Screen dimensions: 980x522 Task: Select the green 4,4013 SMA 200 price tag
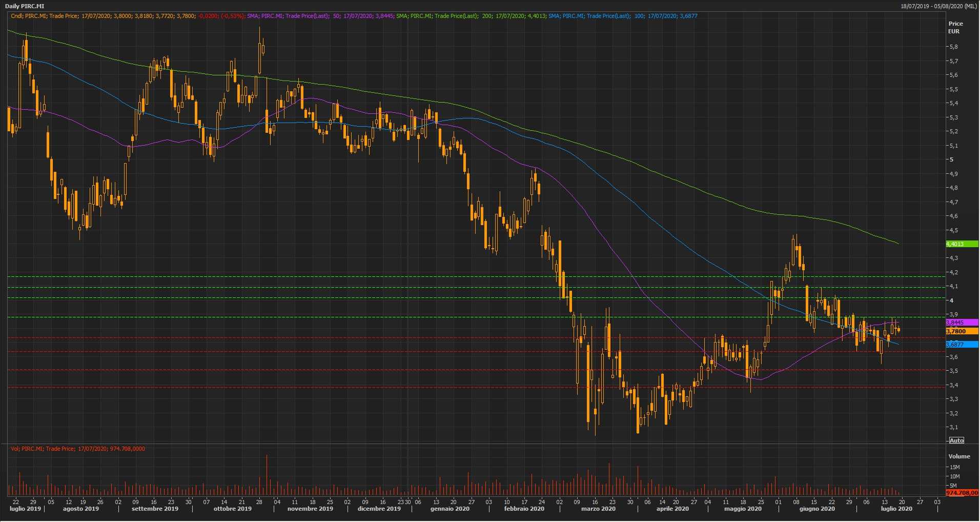pyautogui.click(x=962, y=244)
